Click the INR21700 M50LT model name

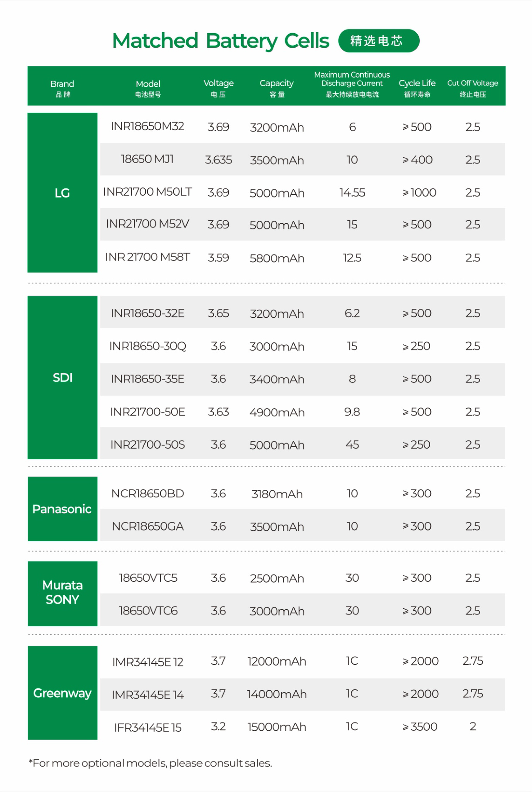(147, 192)
